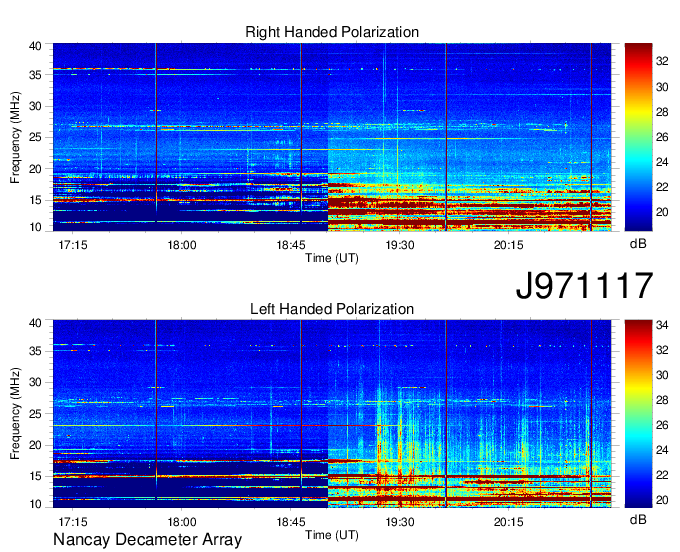Click the "Left Handed Polarization" plot title
Image resolution: width=680 pixels, height=552 pixels.
tap(332, 309)
